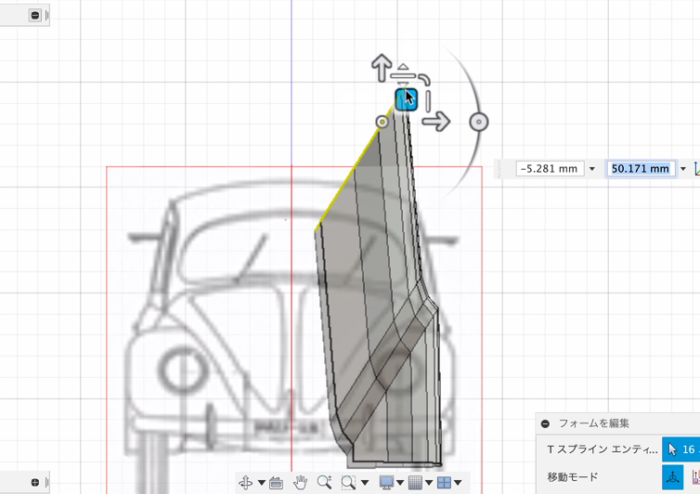Select the Look At camera icon
Screen dimensions: 700x494
tap(276, 483)
